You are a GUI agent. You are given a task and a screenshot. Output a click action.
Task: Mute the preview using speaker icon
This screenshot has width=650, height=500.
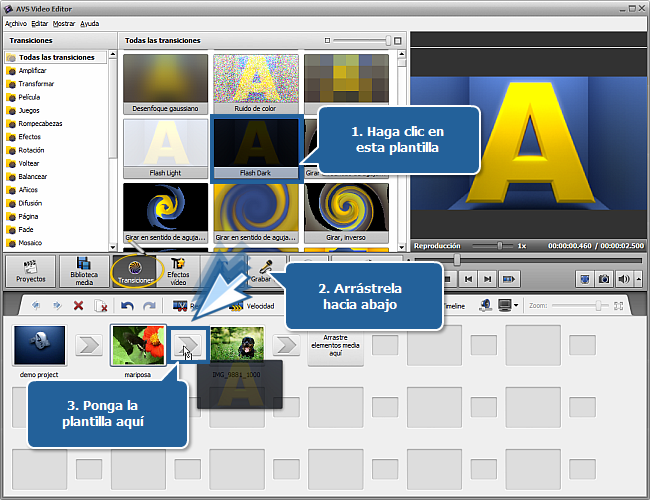[x=624, y=278]
